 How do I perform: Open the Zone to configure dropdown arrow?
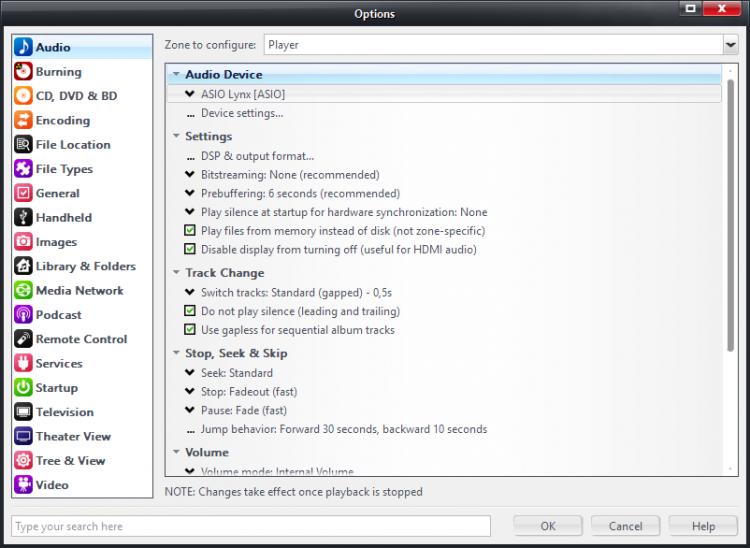730,45
